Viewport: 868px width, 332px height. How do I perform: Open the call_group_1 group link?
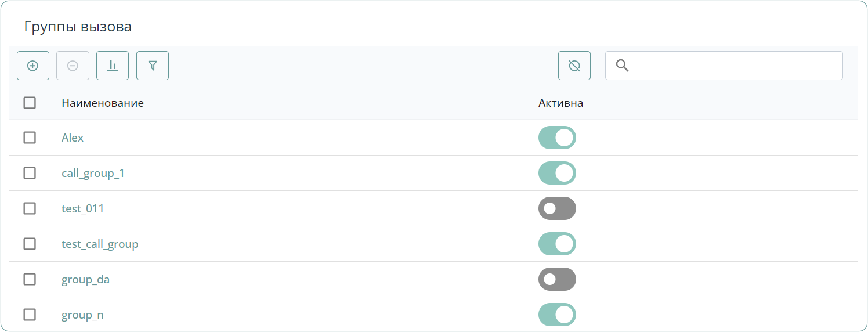[x=93, y=173]
